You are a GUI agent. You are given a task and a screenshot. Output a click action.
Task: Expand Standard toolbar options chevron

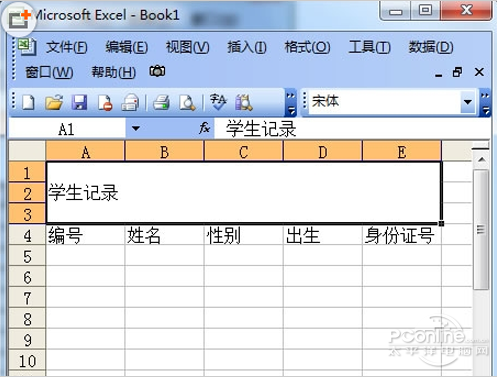[x=291, y=103]
